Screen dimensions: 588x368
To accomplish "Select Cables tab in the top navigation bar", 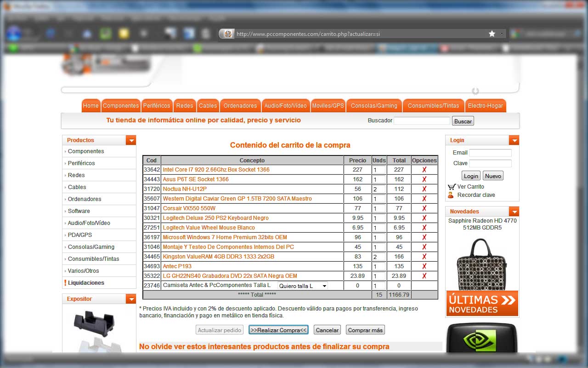I will point(208,106).
